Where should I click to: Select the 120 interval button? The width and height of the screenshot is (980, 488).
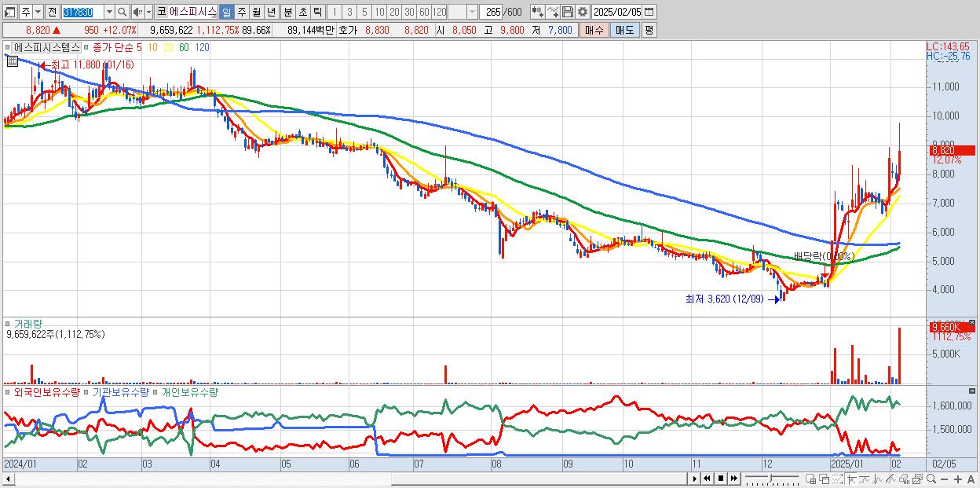[x=440, y=12]
